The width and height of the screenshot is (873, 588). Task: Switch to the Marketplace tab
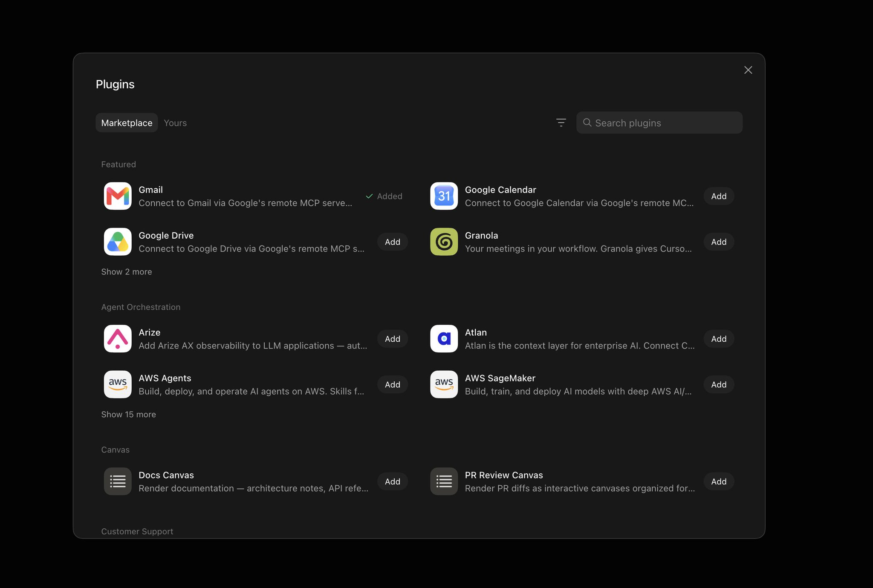[127, 123]
